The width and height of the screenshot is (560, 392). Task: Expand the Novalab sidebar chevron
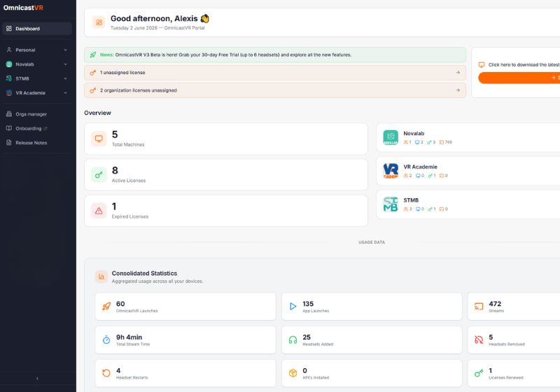(65, 64)
